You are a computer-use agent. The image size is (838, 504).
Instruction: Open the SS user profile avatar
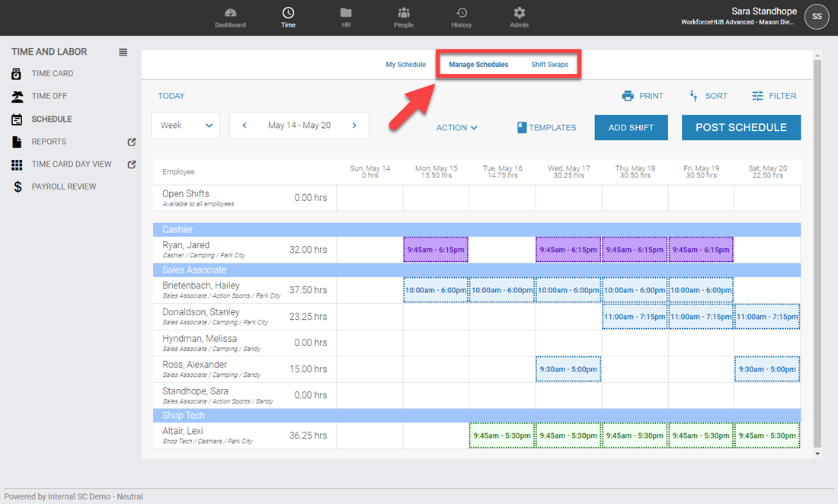pos(817,16)
